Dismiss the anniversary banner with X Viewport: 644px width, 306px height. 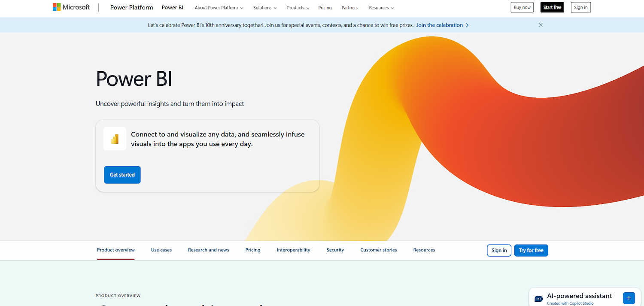click(x=541, y=25)
